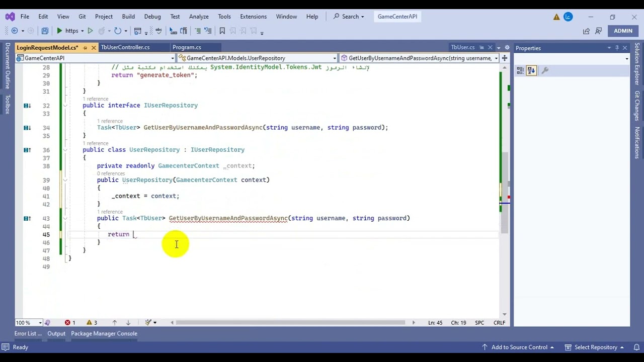
Task: Click the implementation glyph beside line 43
Action: pyautogui.click(x=27, y=218)
